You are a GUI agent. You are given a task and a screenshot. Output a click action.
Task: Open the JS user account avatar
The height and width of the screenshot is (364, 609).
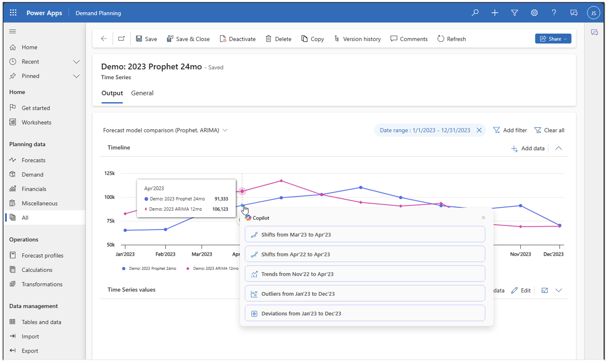[x=593, y=13]
